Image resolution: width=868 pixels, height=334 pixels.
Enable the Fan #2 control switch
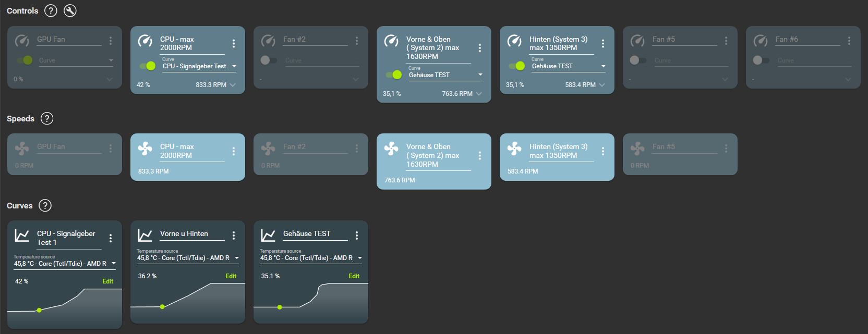269,60
